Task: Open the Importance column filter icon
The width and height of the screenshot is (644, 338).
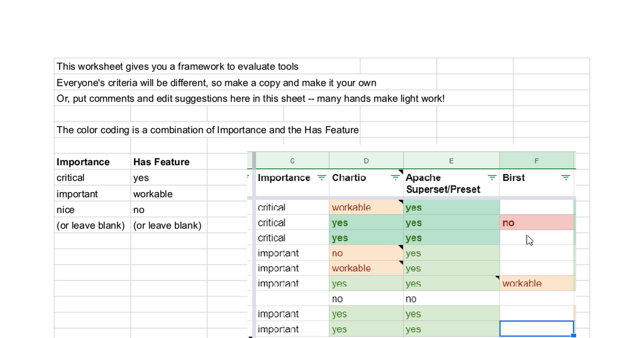Action: pos(321,178)
